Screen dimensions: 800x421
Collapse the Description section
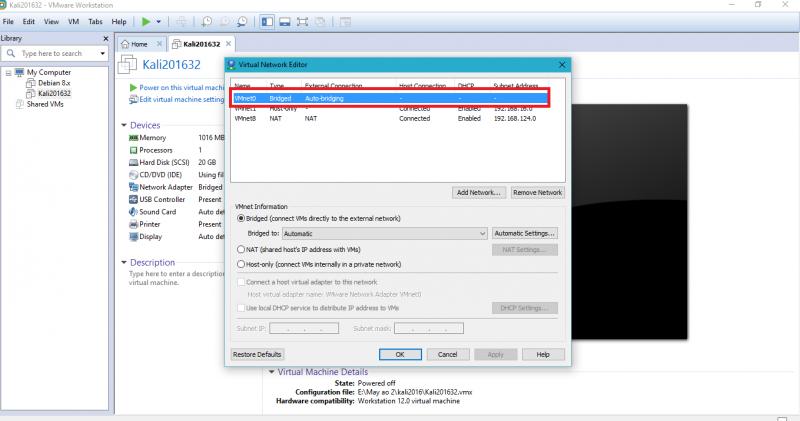[124, 262]
